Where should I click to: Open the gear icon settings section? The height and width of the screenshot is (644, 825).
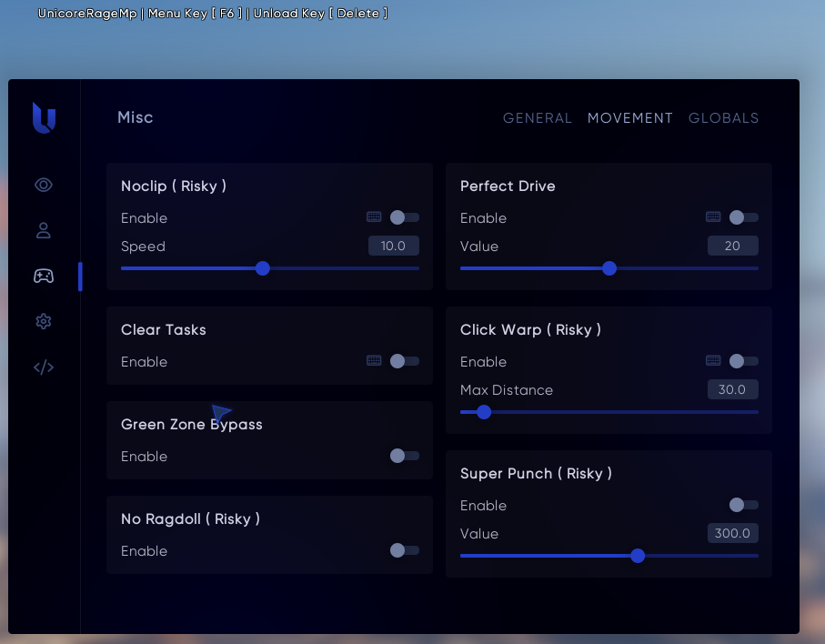pos(44,321)
